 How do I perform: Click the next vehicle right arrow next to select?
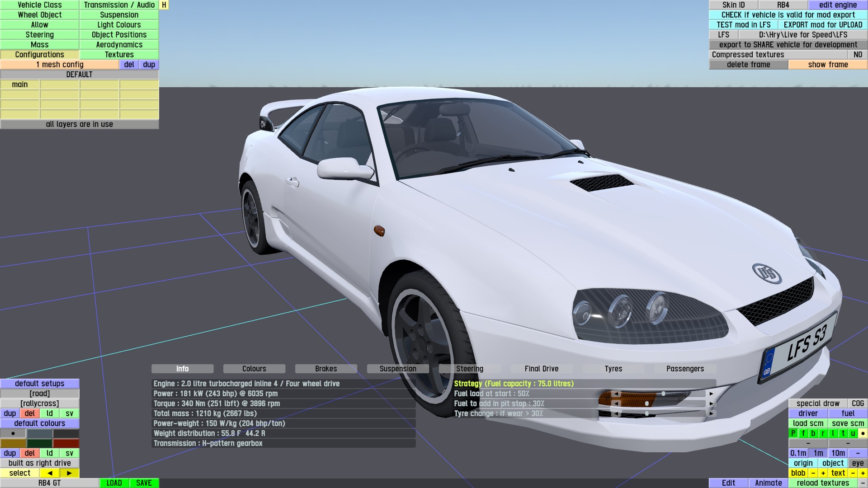pos(69,473)
